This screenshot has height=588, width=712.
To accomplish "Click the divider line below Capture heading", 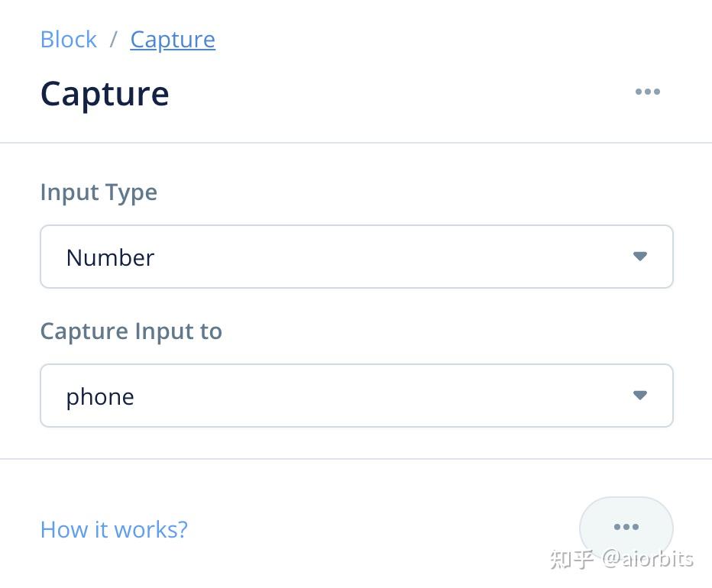I will [356, 143].
